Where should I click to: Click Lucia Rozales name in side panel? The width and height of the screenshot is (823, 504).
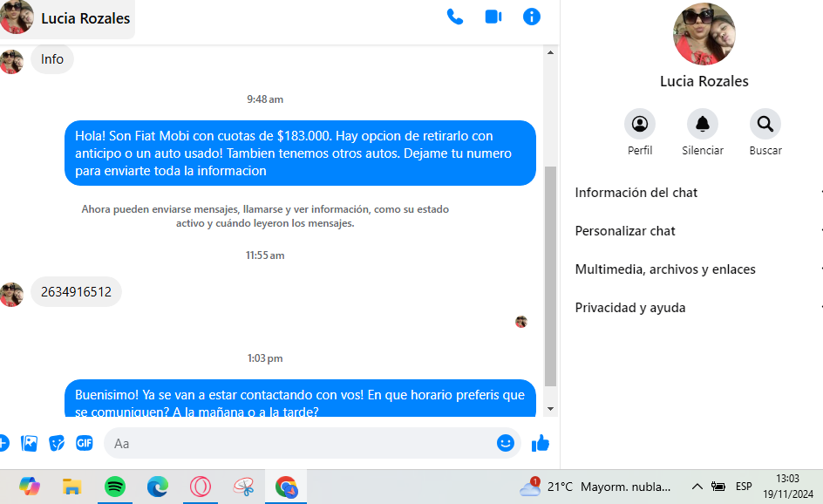point(704,81)
